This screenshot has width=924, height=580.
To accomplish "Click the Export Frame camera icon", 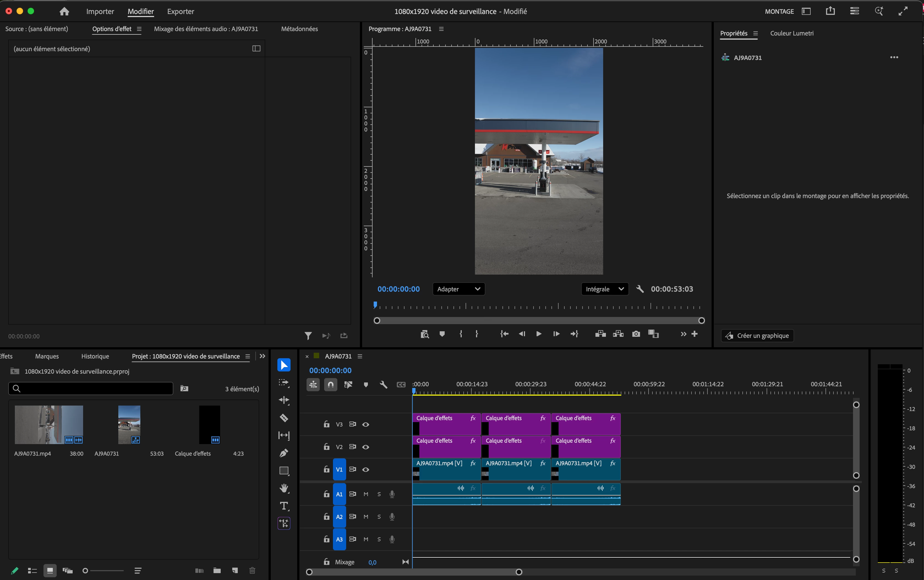I will tap(636, 334).
